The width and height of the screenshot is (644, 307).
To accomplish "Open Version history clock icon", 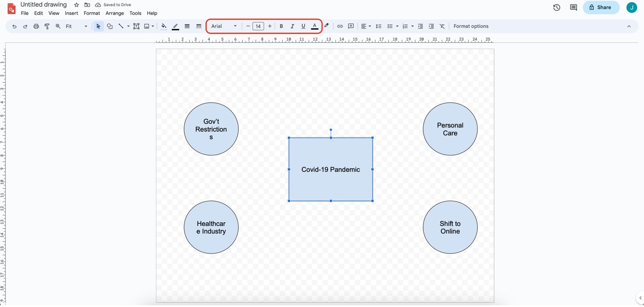I will point(557,7).
